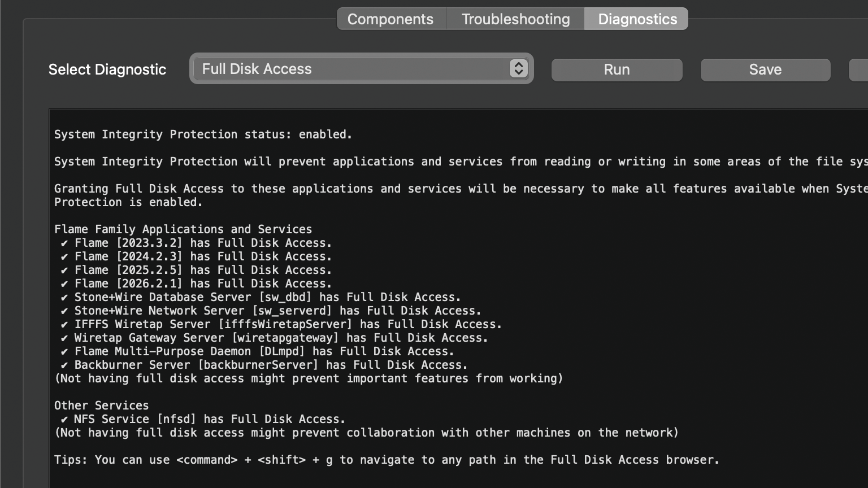The height and width of the screenshot is (488, 868).
Task: Click the checkmark next to NFS Service
Action: click(64, 420)
